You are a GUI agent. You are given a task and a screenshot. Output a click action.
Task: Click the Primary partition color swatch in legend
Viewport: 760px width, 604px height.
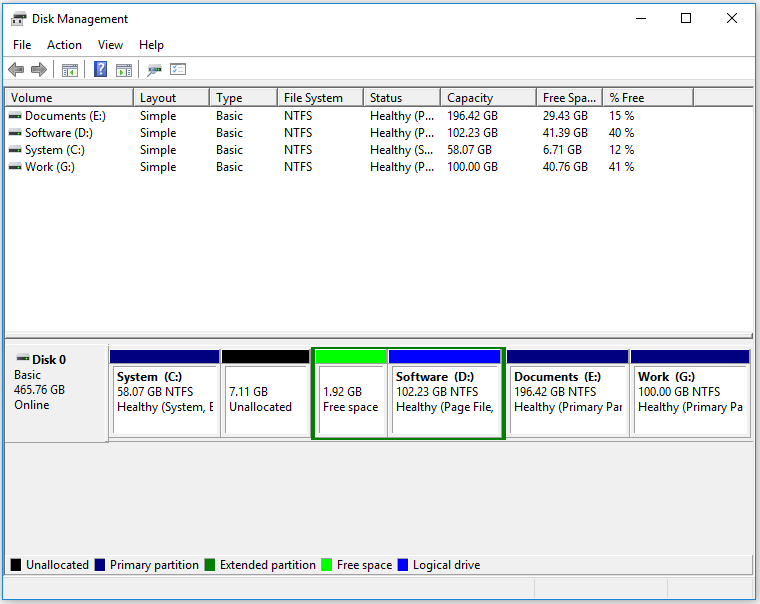[100, 565]
